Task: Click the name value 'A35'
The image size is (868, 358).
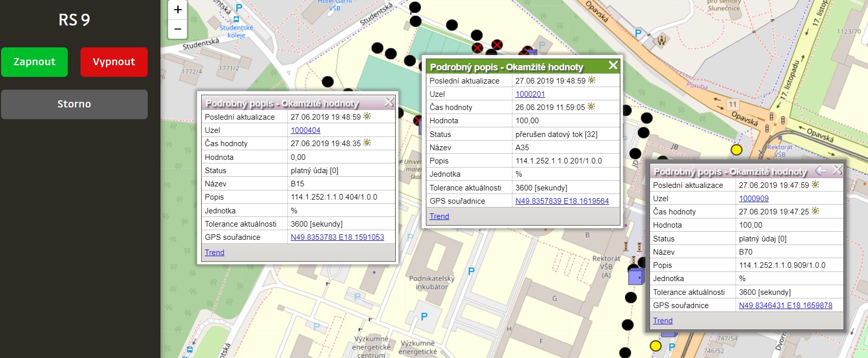Action: tap(522, 148)
